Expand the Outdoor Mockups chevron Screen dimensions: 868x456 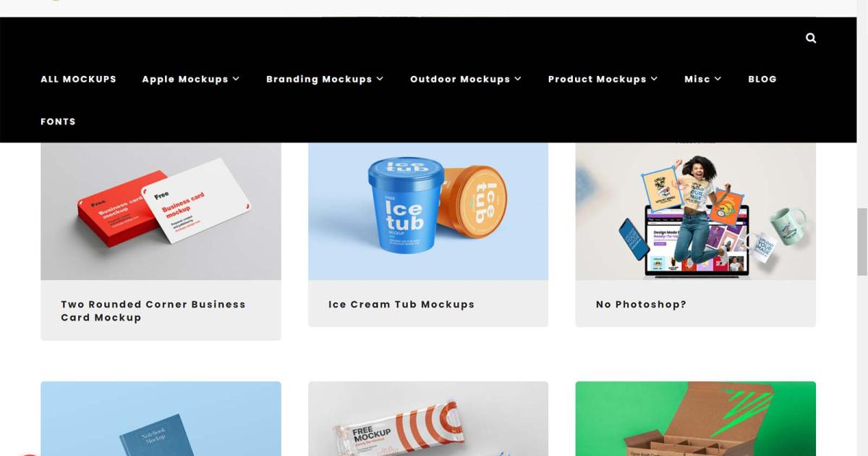click(518, 79)
